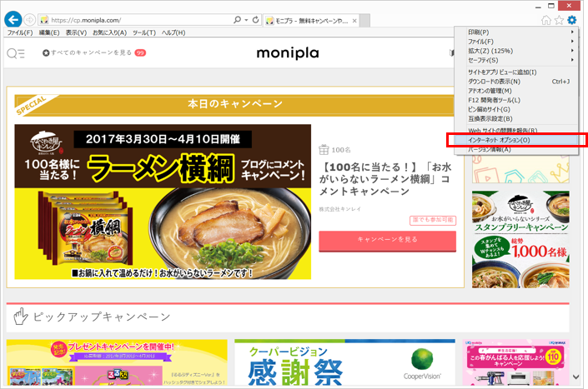Close the モニプラ browser tab

pyautogui.click(x=354, y=21)
